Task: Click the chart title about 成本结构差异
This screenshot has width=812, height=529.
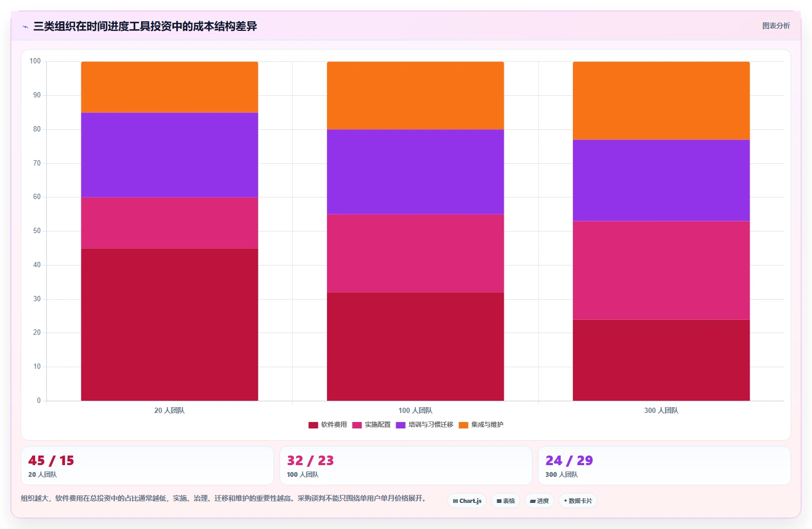Action: 145,26
